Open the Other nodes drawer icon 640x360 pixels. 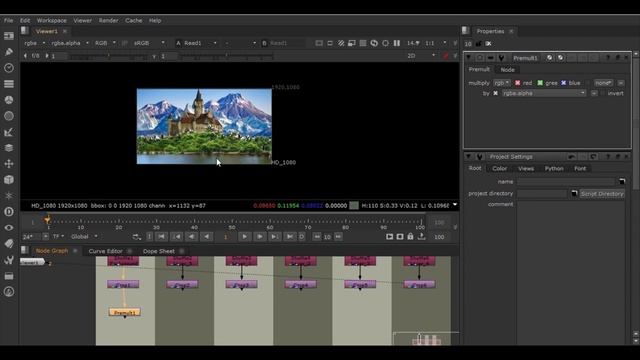point(9,276)
